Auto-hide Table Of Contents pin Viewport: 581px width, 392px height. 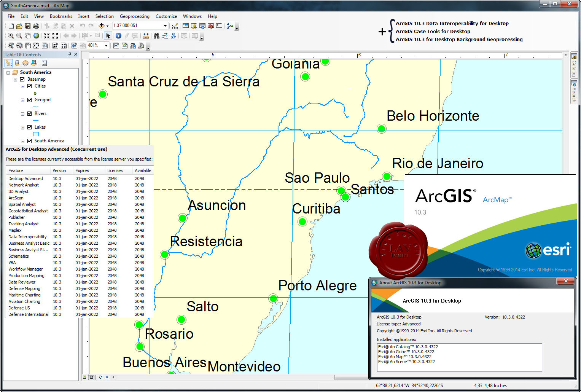(x=70, y=54)
